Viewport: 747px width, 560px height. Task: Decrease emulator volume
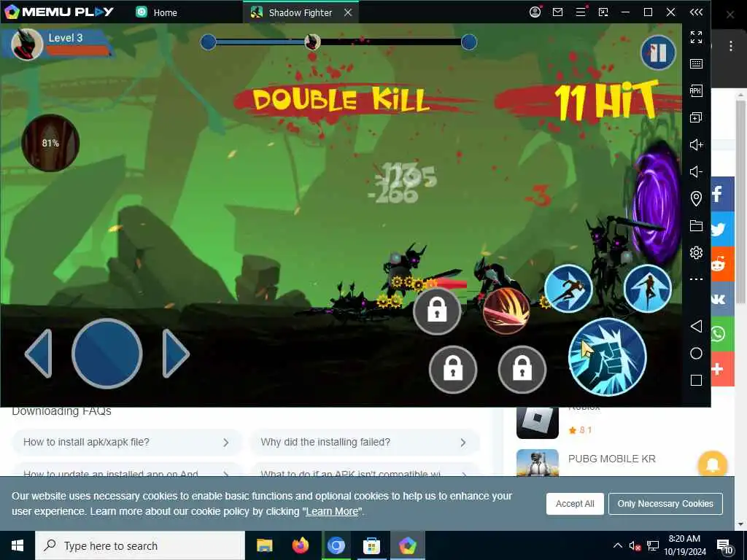click(696, 171)
